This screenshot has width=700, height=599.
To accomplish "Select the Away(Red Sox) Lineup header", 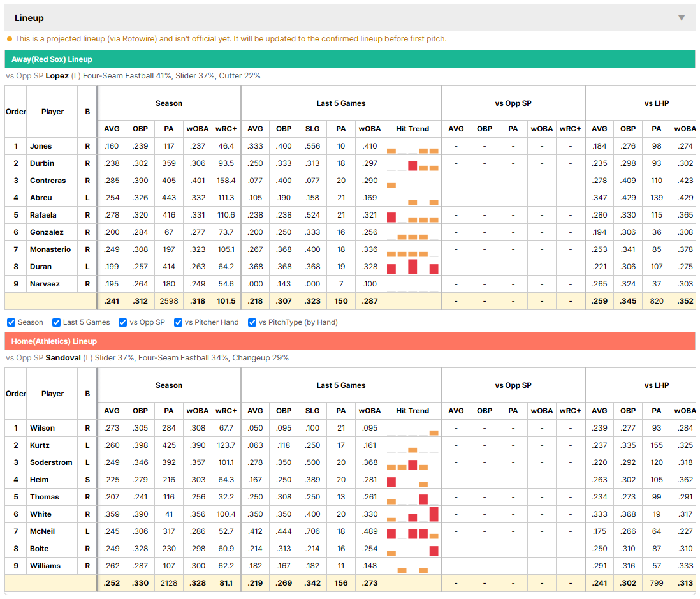I will click(350, 59).
